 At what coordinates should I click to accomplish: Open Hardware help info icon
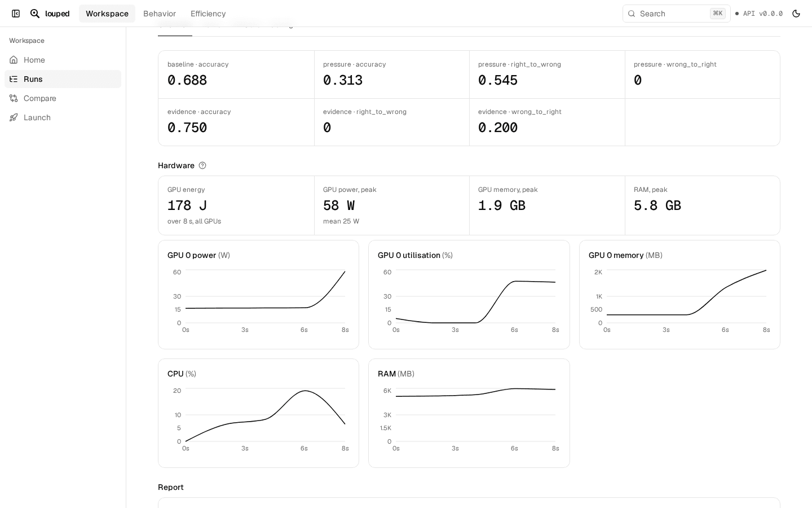pos(202,165)
